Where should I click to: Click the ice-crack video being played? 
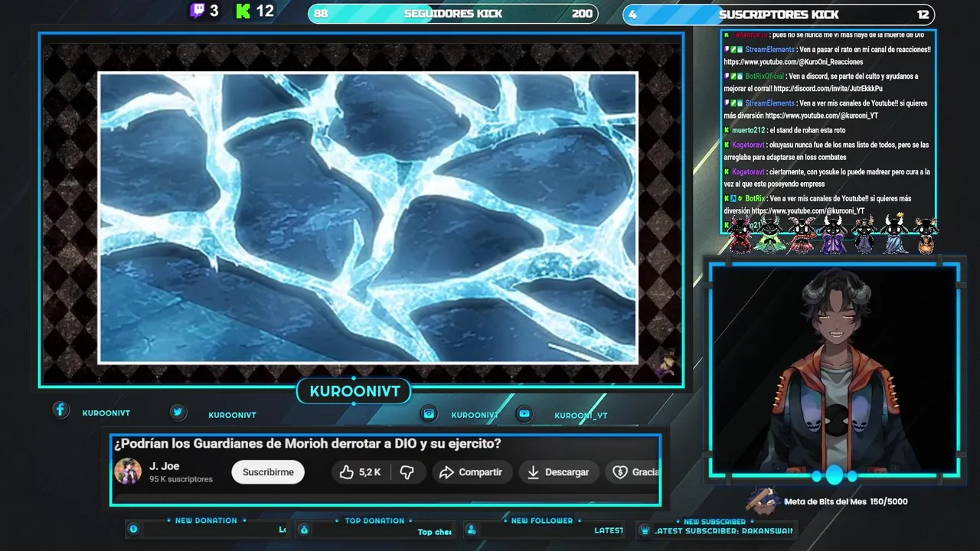coord(367,217)
